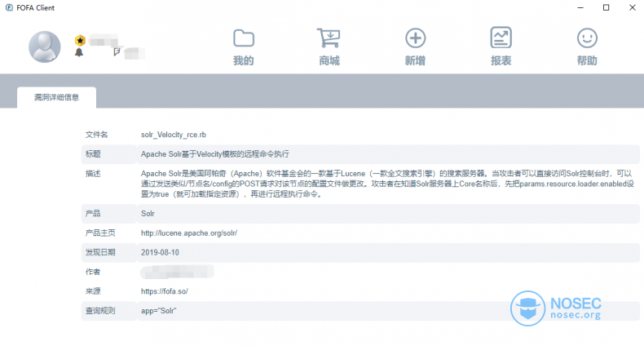Click the 来源 field label
The image size is (644, 346).
coord(93,291)
